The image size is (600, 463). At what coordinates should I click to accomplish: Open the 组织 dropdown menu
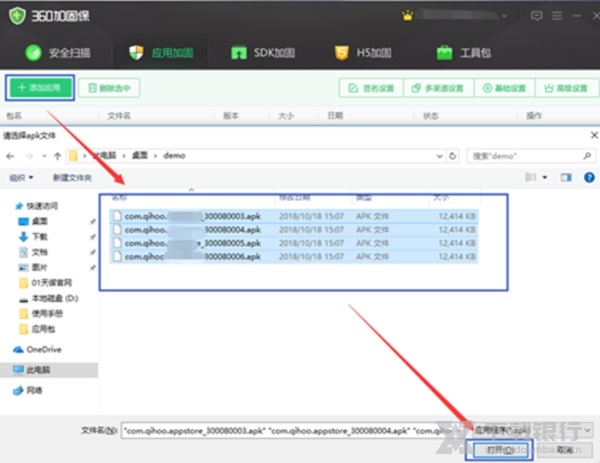point(21,178)
